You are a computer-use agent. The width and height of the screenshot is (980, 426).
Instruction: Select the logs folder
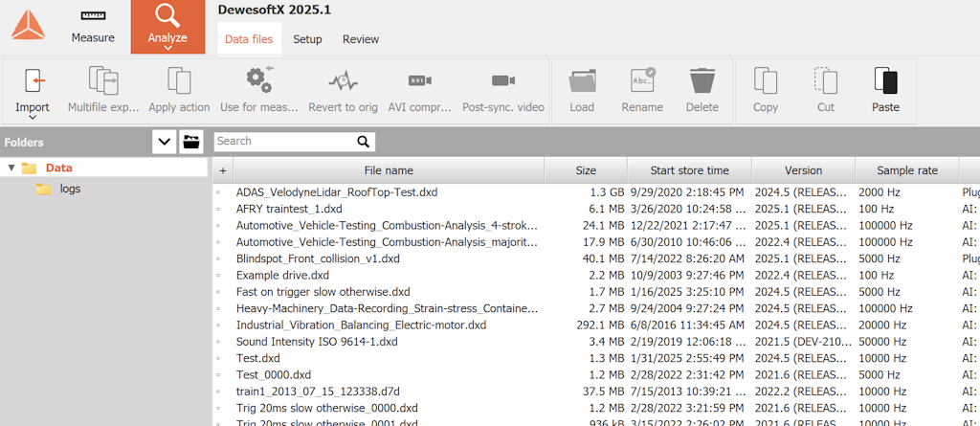[x=70, y=189]
